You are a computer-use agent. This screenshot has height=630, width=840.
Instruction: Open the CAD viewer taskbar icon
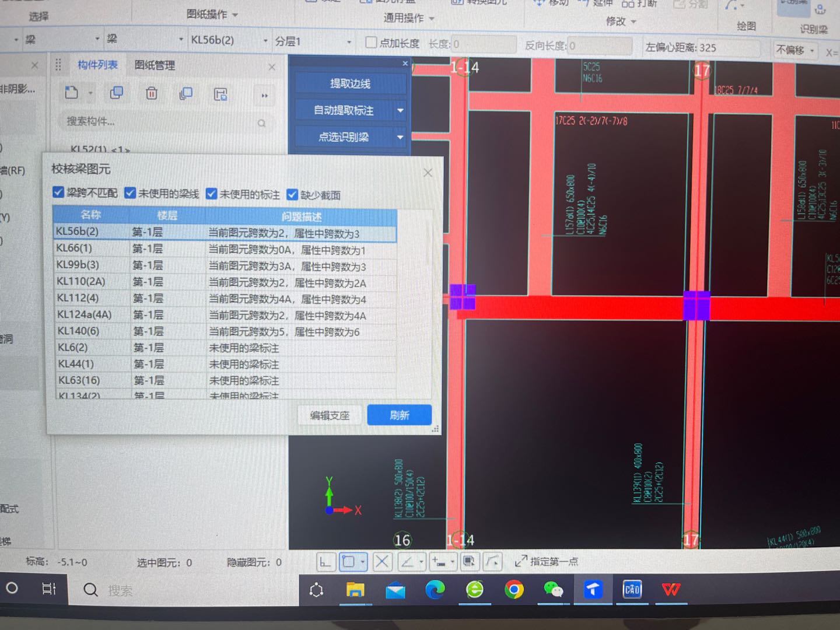click(x=632, y=589)
